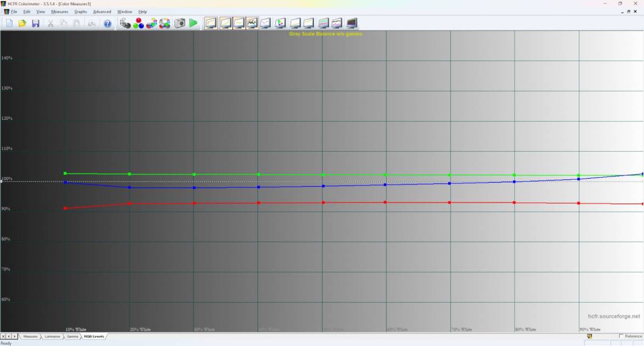The height and width of the screenshot is (346, 644).
Task: Click the small icon left of Reference checkbox
Action: click(x=589, y=336)
